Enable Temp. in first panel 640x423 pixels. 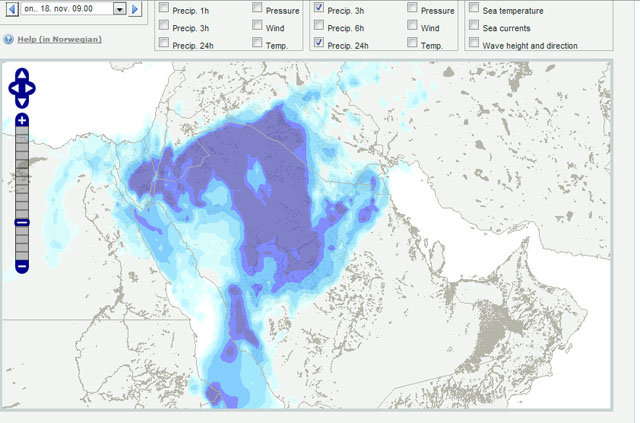(x=257, y=42)
